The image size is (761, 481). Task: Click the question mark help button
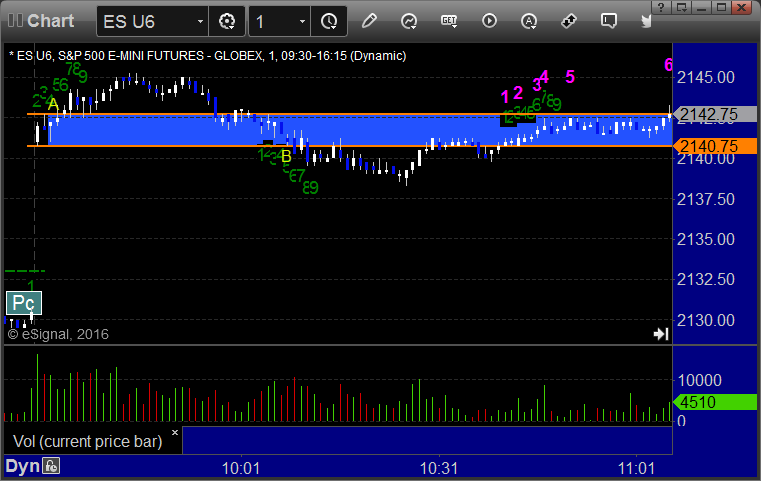(x=661, y=7)
